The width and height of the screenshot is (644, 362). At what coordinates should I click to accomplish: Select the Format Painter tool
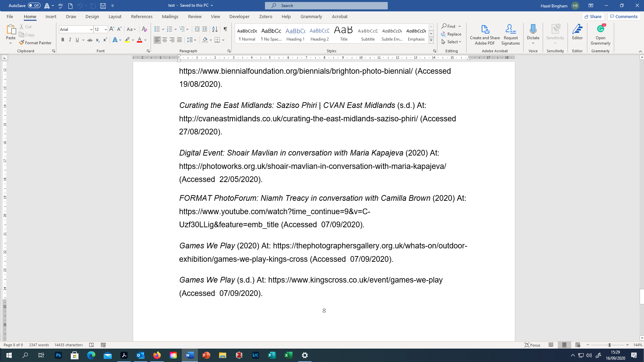[x=35, y=43]
